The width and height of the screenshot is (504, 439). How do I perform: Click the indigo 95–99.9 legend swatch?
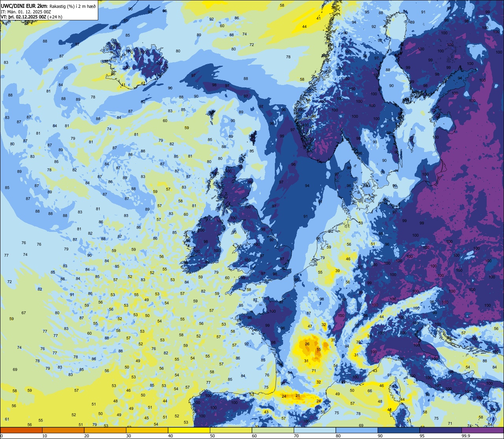point(441,430)
